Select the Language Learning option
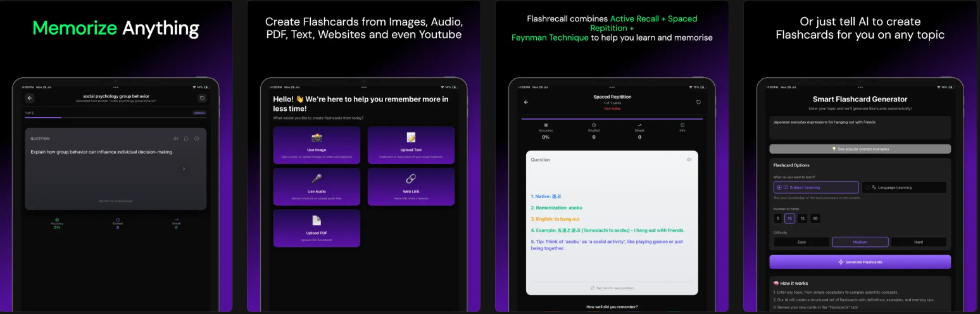980x314 pixels. click(904, 187)
